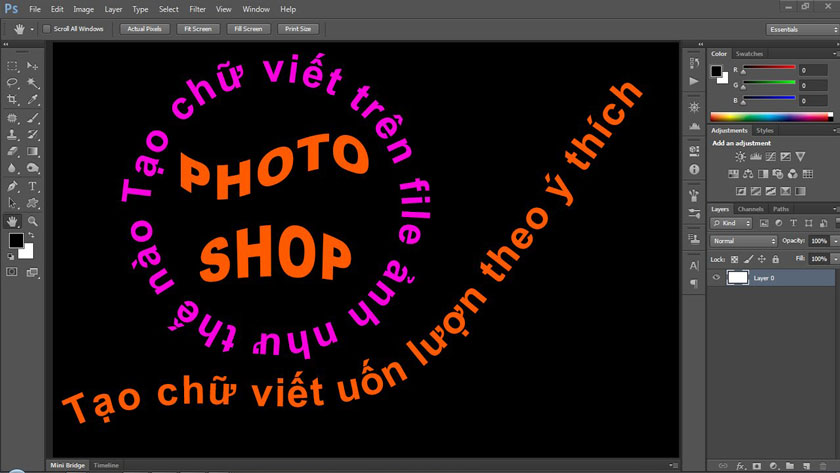Reset default foreground and background colors

[x=11, y=257]
